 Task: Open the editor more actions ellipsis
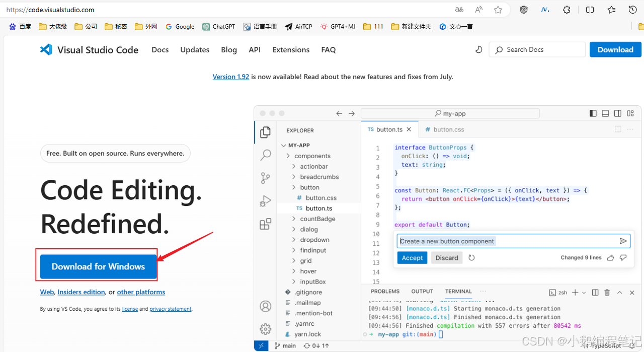point(630,129)
